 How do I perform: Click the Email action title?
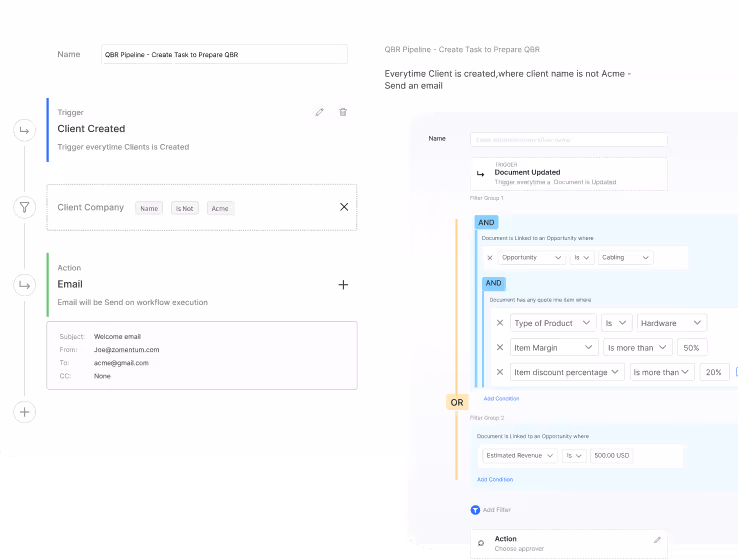[70, 284]
